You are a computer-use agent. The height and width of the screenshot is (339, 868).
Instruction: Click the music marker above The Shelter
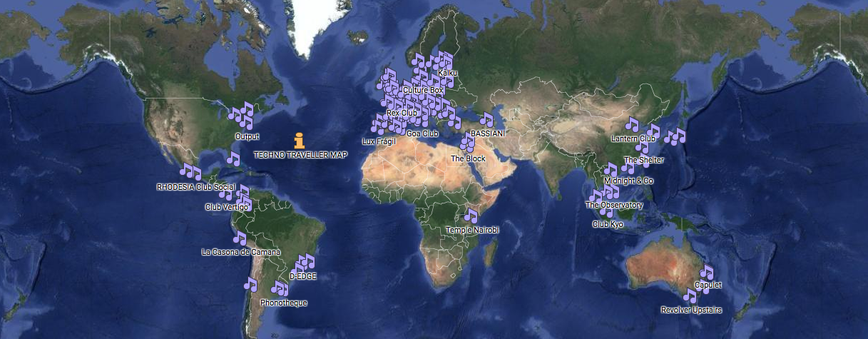pyautogui.click(x=642, y=148)
